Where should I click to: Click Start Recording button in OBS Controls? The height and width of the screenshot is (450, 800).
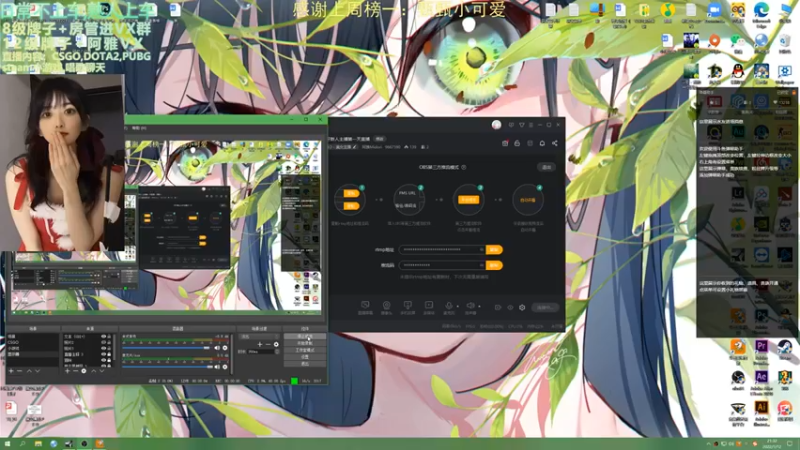[305, 343]
